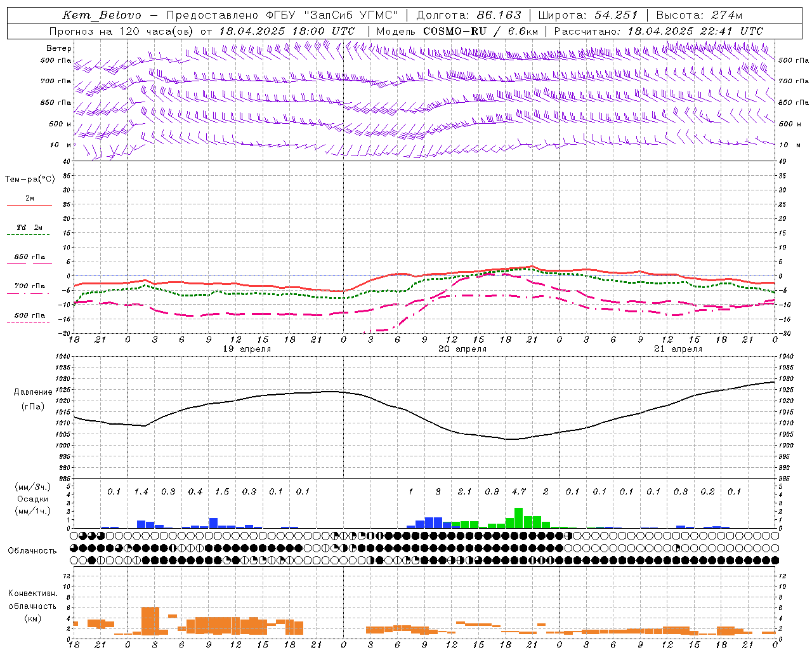Click the red line sample under '2м'
This screenshot has height=650, width=812.
pyautogui.click(x=29, y=206)
